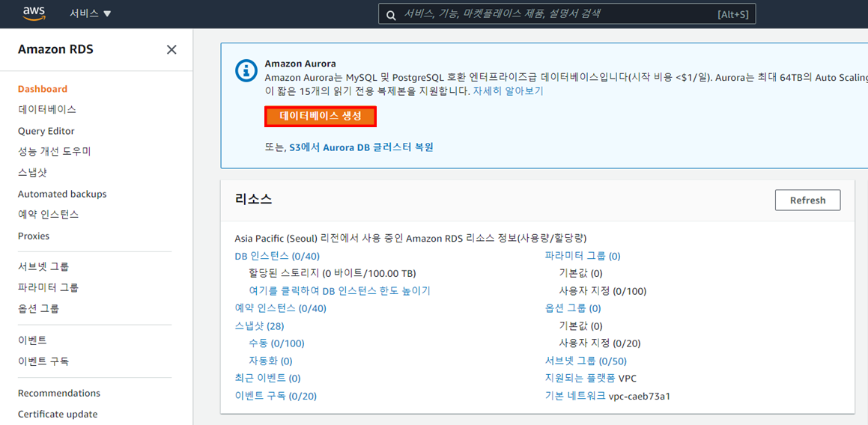Viewport: 868px width, 425px height.
Task: Open the 이벤트 구독 (0/20) resource link
Action: (276, 397)
